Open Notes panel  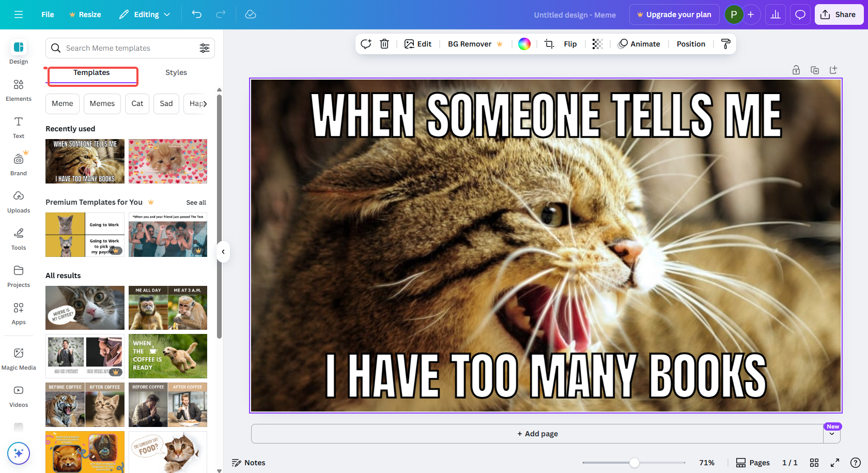[249, 463]
